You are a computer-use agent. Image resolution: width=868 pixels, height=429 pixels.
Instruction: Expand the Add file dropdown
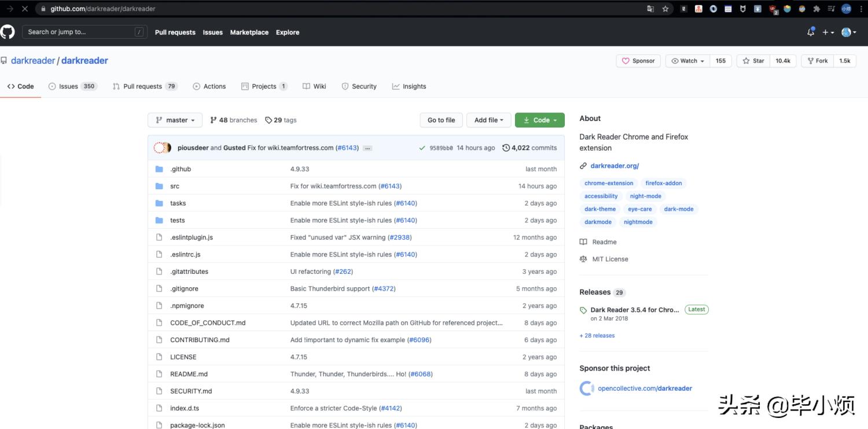click(x=489, y=120)
